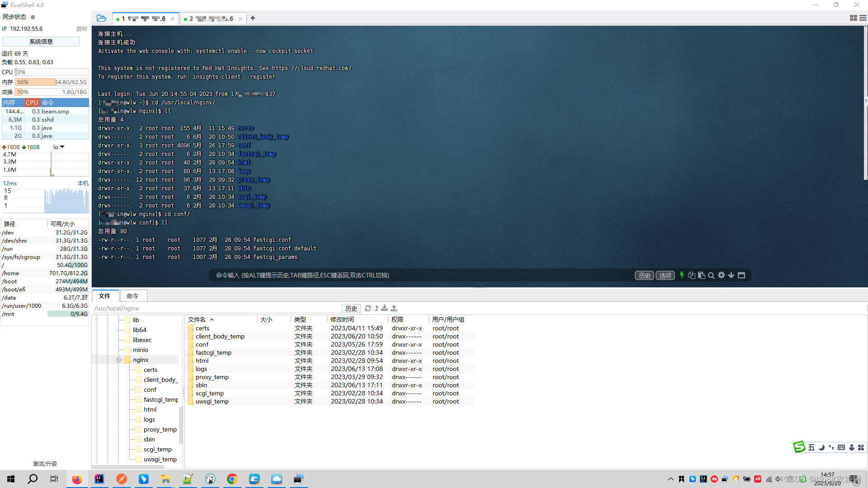Switch to tab 2 in terminal
This screenshot has height=488, width=868.
click(211, 19)
